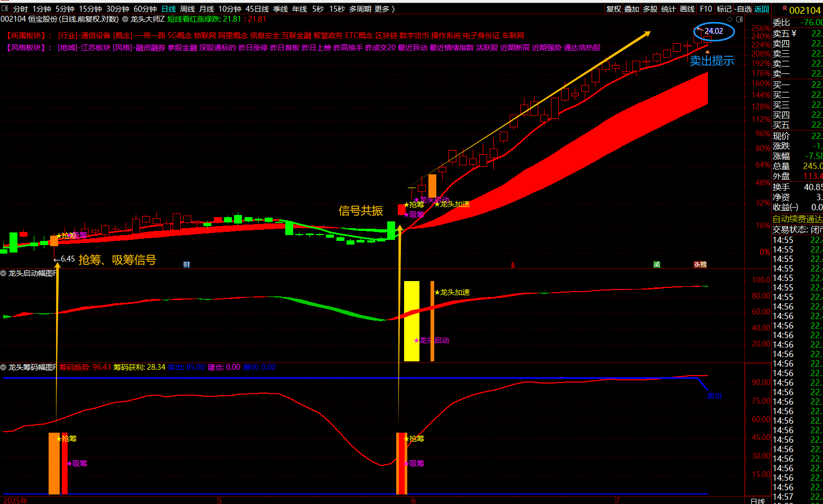
Task: Select the 10分钟 period
Action: click(x=230, y=9)
